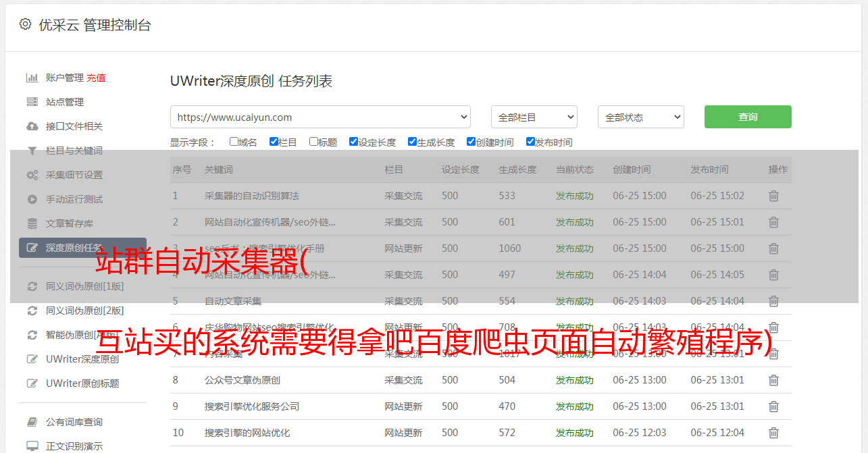
Task: Click 发布时间 column header
Action: click(709, 169)
